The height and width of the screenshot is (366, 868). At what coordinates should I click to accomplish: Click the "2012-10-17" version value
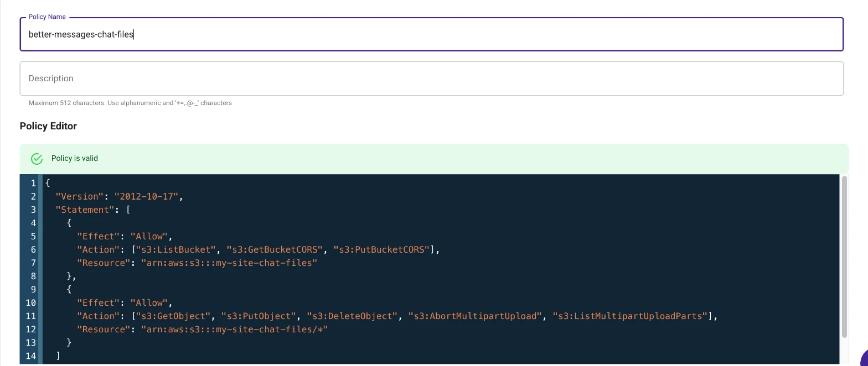[x=147, y=196]
